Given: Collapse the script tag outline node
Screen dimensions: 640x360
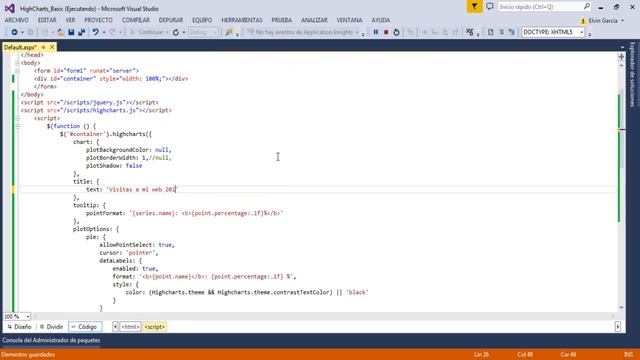Looking at the screenshot, I should [x=17, y=118].
